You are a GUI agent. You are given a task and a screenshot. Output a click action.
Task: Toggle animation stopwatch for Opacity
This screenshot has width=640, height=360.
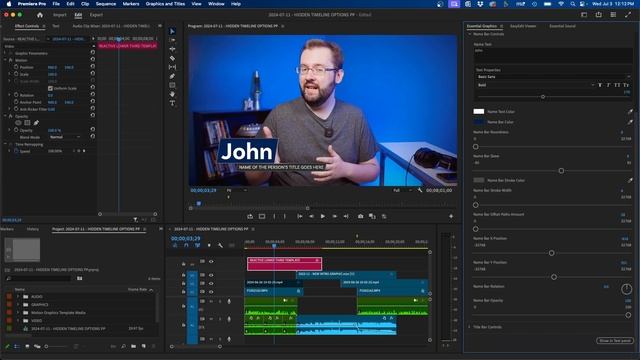(x=16, y=130)
